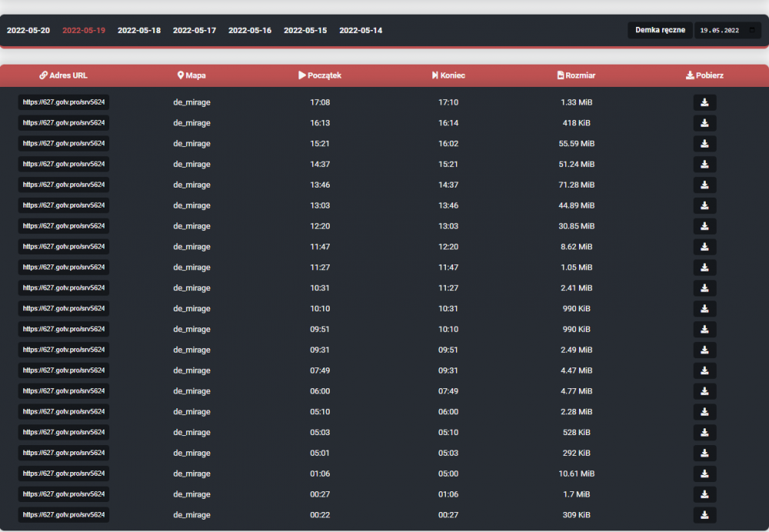Screen dimensions: 769x532
Task: Download the 71.28 MiB demo
Action: (704, 185)
